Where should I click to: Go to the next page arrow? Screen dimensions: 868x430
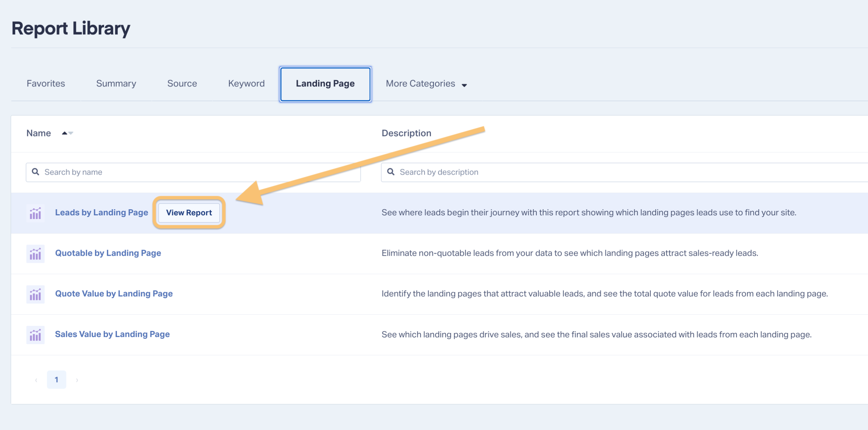(77, 380)
